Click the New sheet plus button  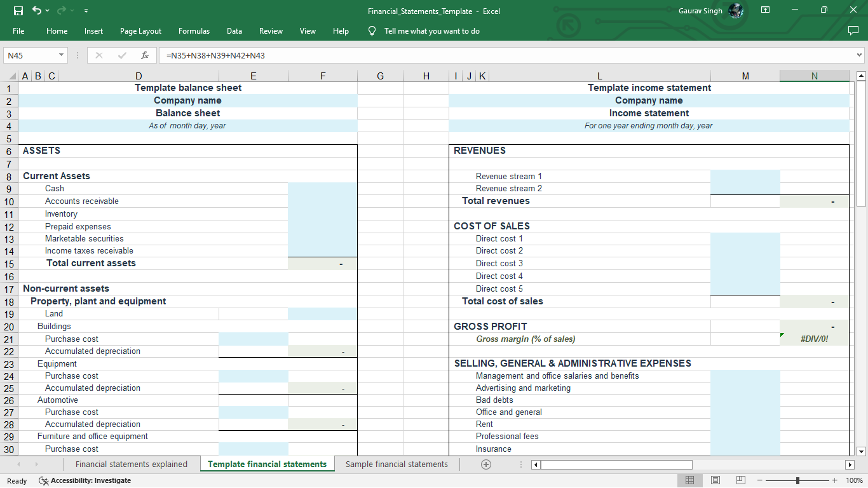485,464
